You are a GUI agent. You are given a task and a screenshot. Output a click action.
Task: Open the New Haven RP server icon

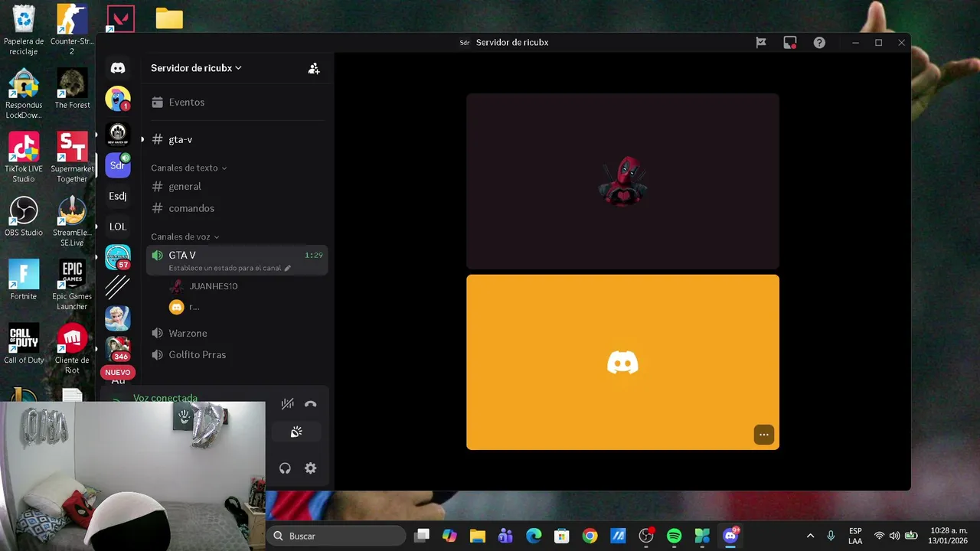click(118, 132)
